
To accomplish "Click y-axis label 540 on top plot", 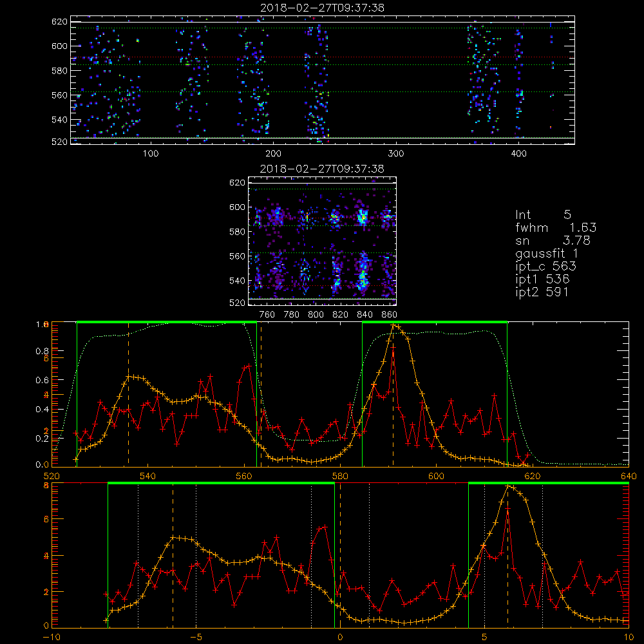I will pos(59,120).
